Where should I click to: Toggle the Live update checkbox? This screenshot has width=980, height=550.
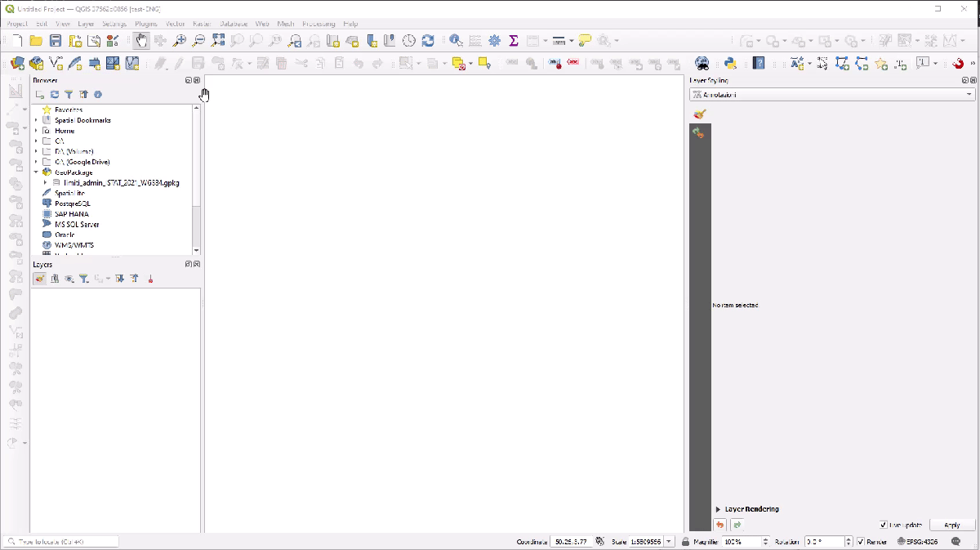(884, 525)
